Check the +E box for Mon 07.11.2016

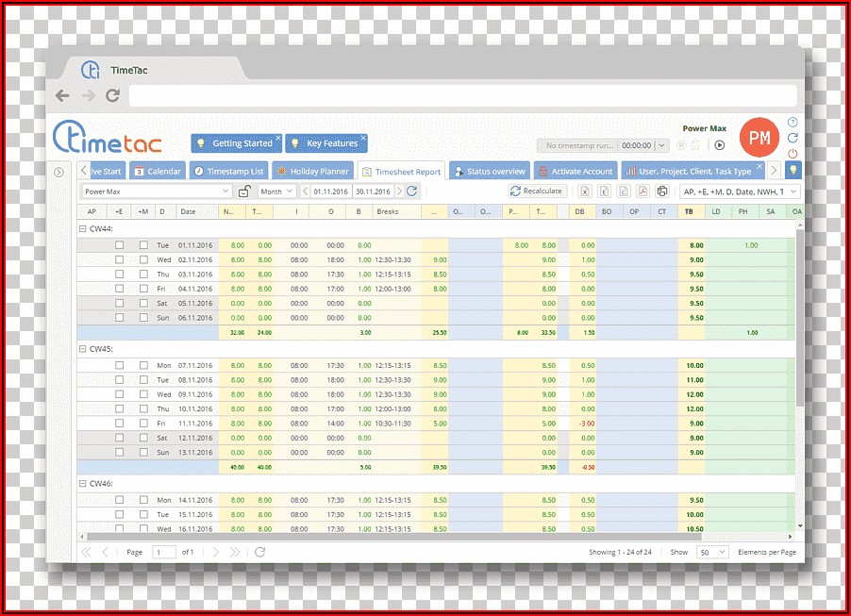pyautogui.click(x=120, y=365)
